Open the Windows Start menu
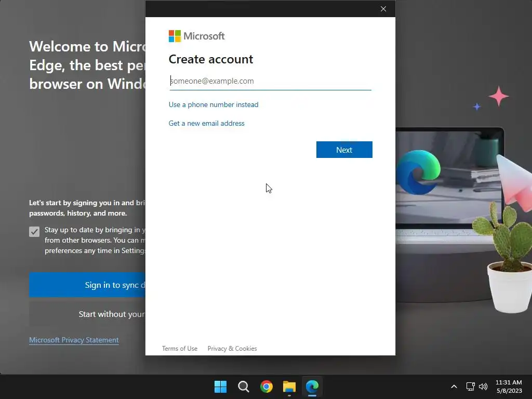This screenshot has width=532, height=399. 220,387
